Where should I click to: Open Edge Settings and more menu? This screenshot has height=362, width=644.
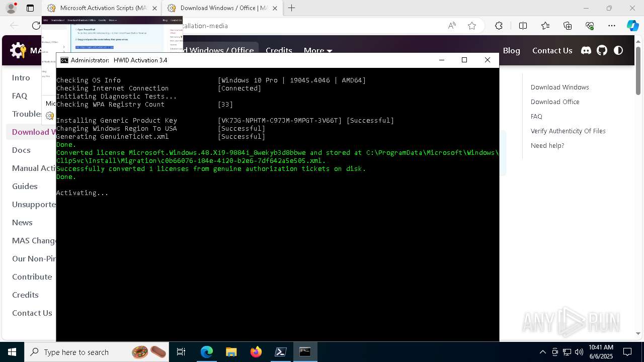[x=612, y=26]
